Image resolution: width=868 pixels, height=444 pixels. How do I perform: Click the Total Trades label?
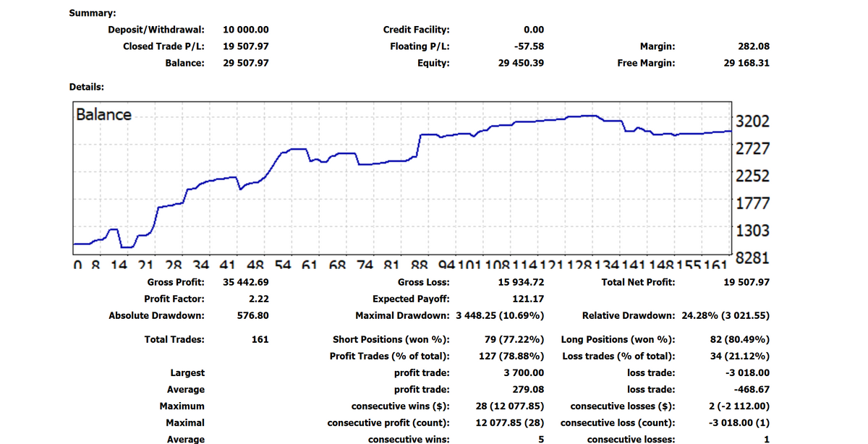(175, 339)
